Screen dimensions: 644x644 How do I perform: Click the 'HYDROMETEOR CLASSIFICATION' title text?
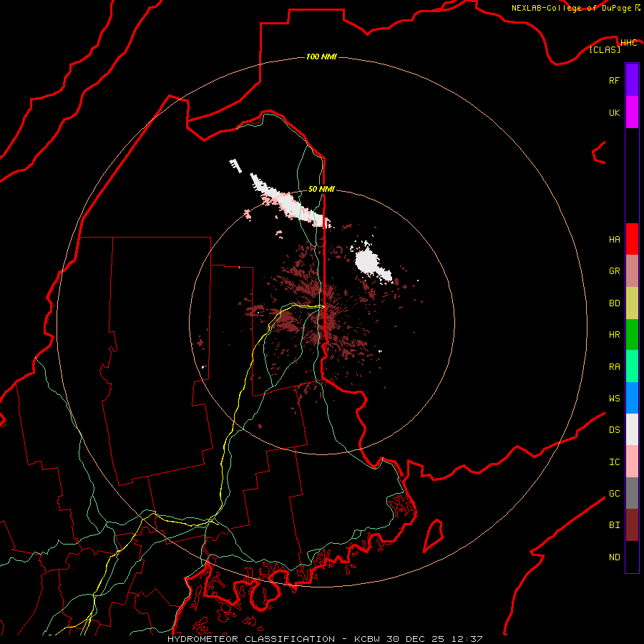tap(251, 639)
